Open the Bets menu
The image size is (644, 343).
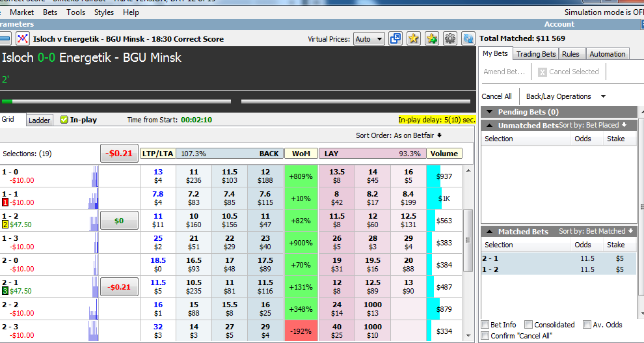50,12
